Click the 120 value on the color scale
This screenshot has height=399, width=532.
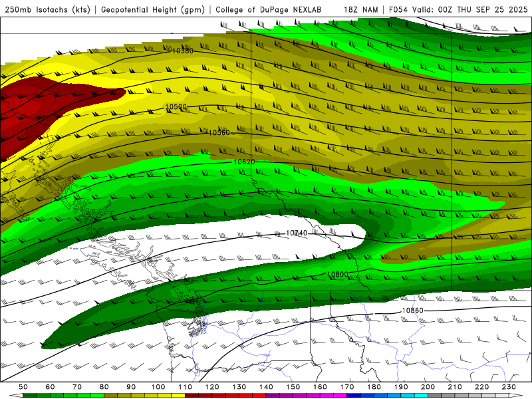point(212,387)
